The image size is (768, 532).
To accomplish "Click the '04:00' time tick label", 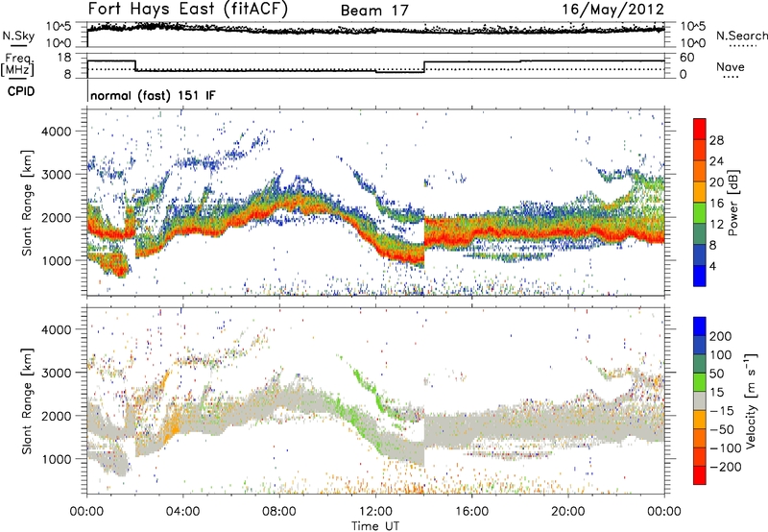I will point(182,512).
